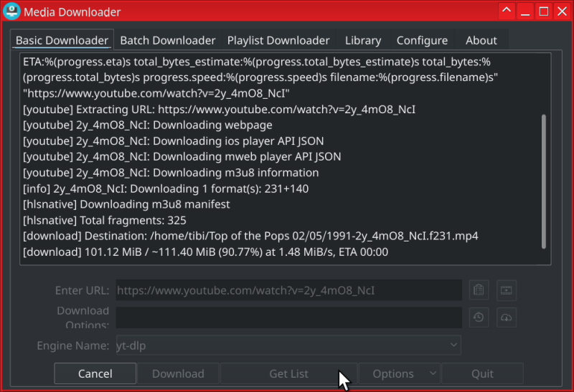This screenshot has height=392, width=574.
Task: Click the keep-above arrow button in titlebar
Action: pos(507,11)
